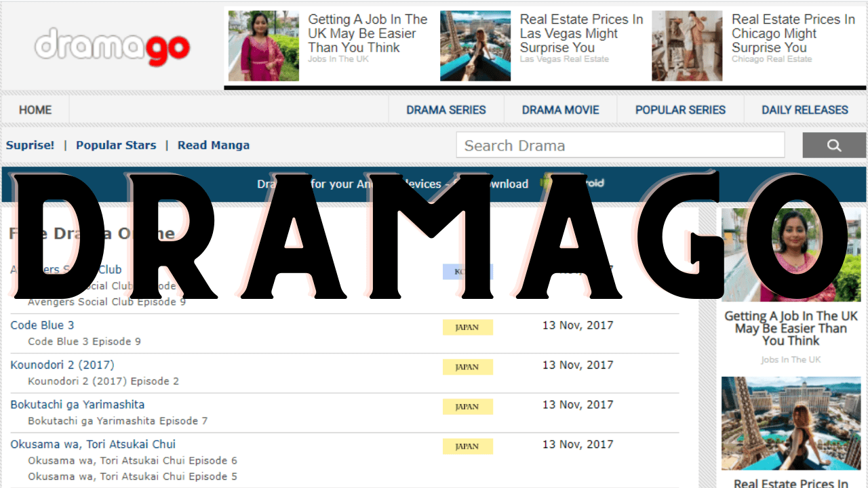Open Okusama wa, Tori Atsukai Chui series
The image size is (868, 488).
[x=93, y=445]
